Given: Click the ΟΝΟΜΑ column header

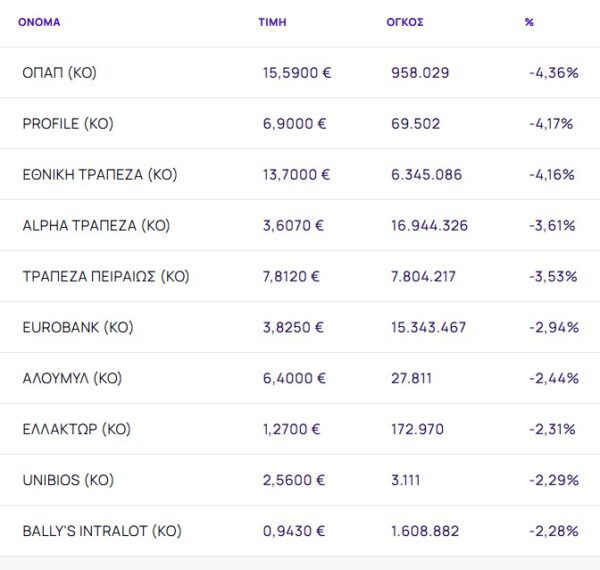Looking at the screenshot, I should click(x=39, y=22).
